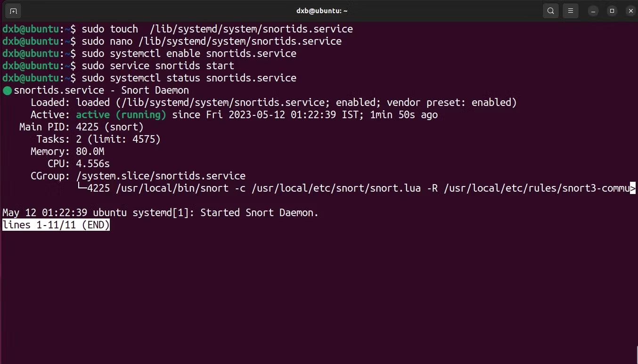Open the terminal search tool
638x364 pixels.
pos(550,11)
